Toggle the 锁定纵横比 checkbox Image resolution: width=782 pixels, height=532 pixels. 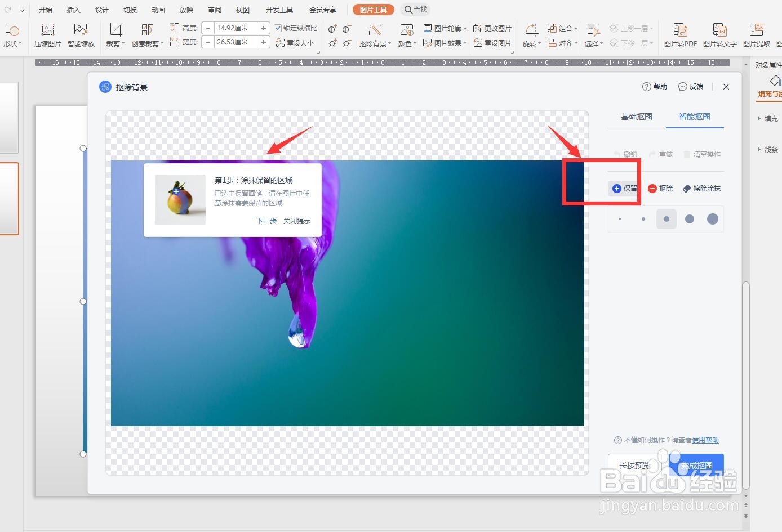pyautogui.click(x=278, y=28)
